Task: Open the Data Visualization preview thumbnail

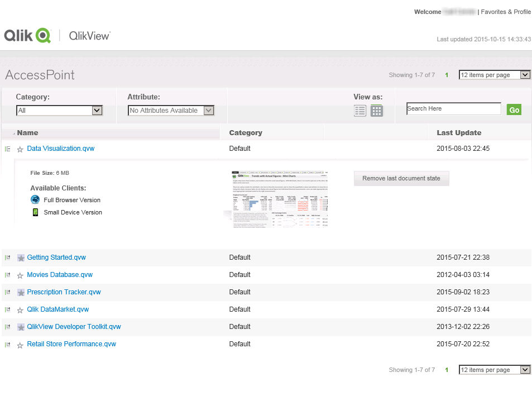Action: 279,198
